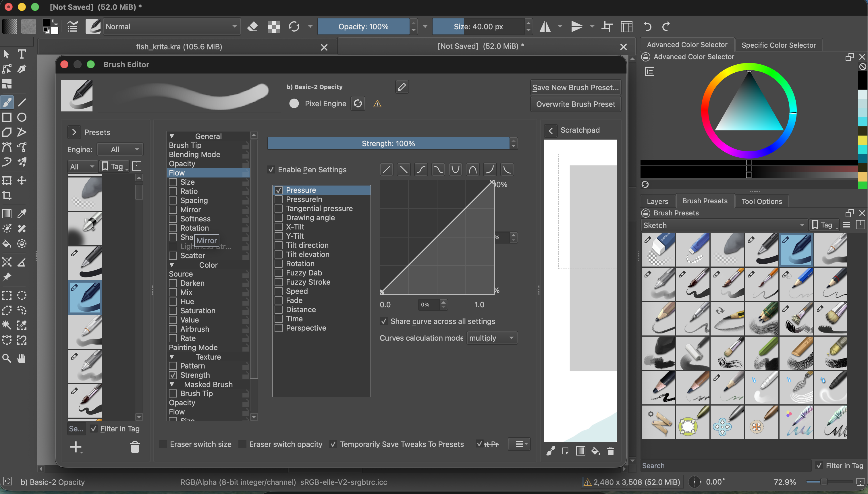Screen dimensions: 868x494
Task: Switch to the Layers tab
Action: (657, 201)
